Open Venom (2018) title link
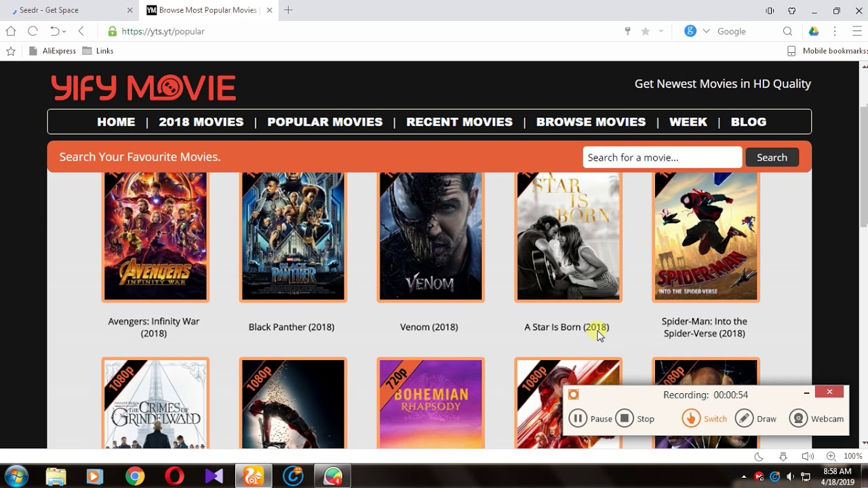Screen dimensions: 868x488 tap(429, 327)
